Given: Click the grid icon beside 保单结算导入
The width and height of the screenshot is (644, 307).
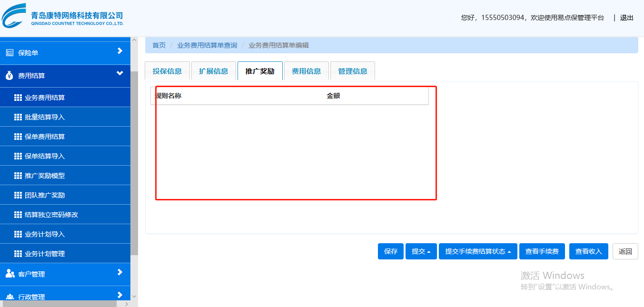Looking at the screenshot, I should (x=18, y=156).
